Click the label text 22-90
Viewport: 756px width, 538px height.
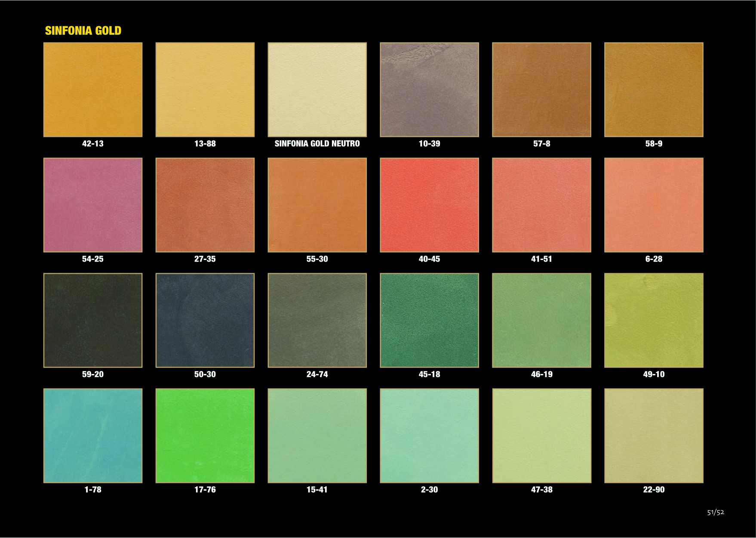coord(654,490)
